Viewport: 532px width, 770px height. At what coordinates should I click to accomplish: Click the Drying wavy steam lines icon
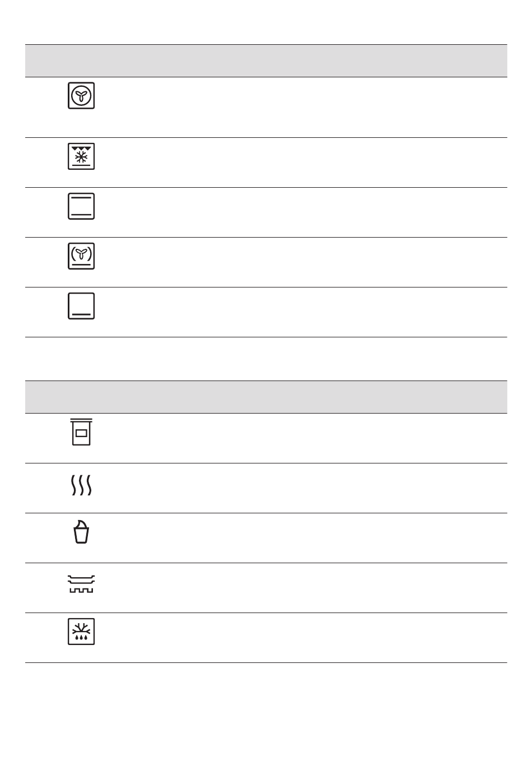(x=81, y=485)
